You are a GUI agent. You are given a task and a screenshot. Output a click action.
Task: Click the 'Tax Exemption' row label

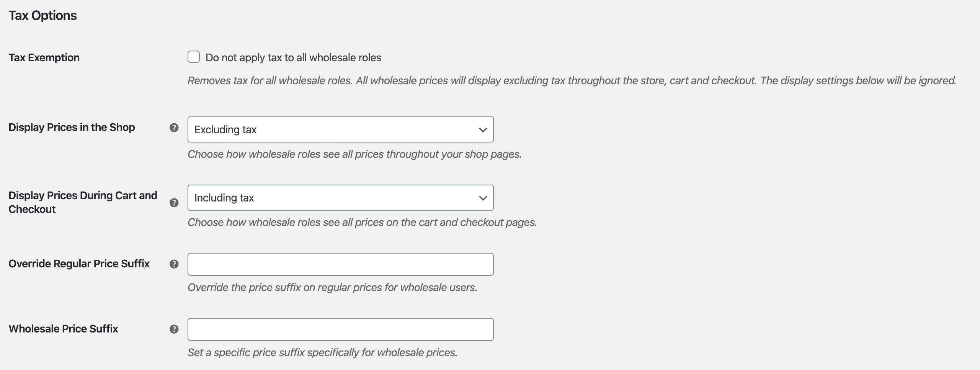44,58
